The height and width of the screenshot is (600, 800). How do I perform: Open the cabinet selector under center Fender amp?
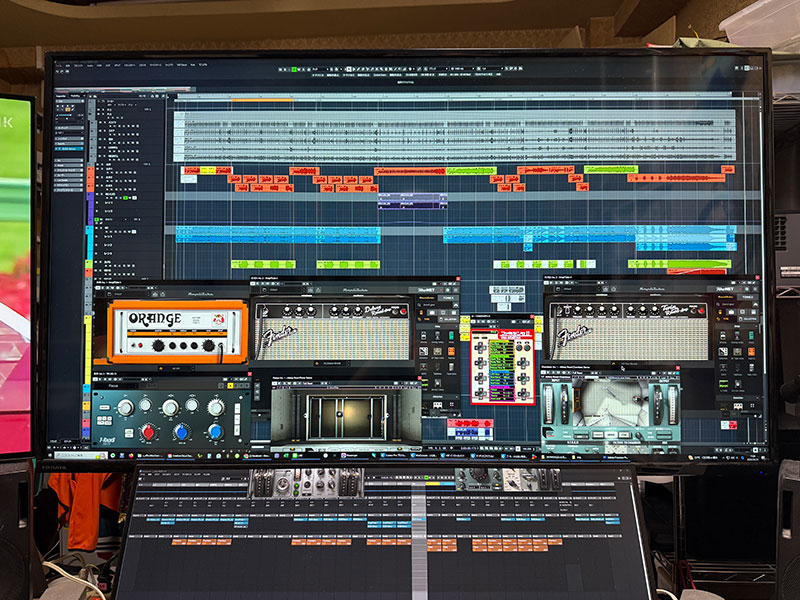tap(333, 364)
